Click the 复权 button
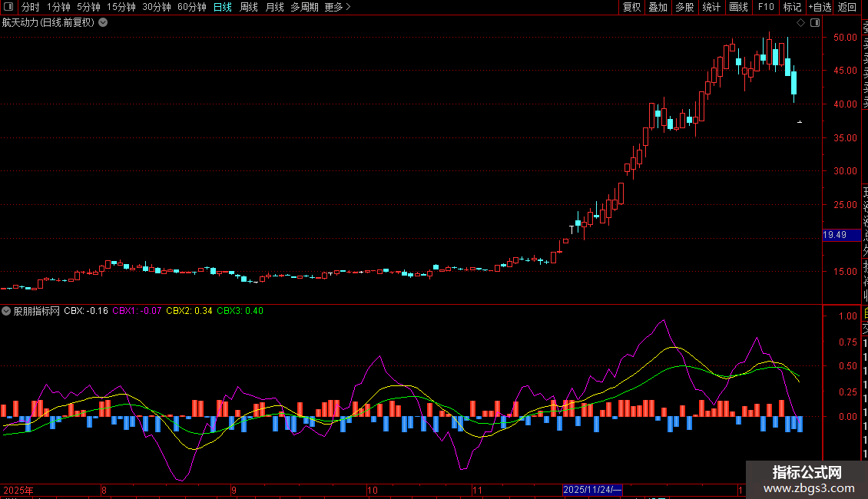This screenshot has height=499, width=868. point(631,7)
